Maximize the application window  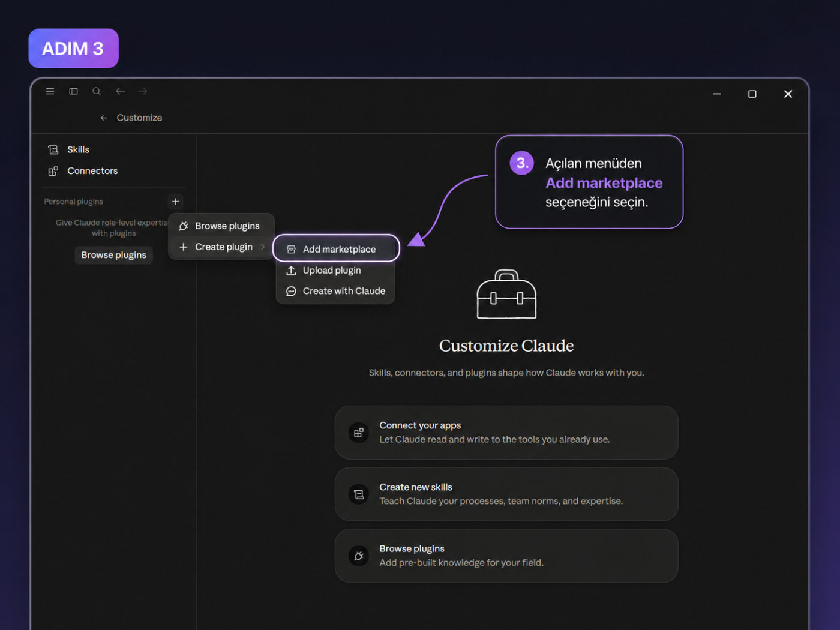coord(752,94)
